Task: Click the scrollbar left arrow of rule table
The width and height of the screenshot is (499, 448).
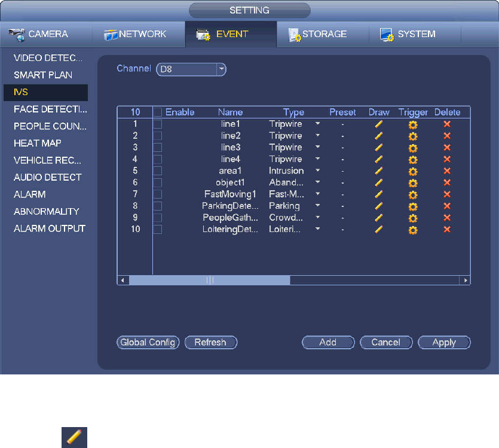Action: 123,280
